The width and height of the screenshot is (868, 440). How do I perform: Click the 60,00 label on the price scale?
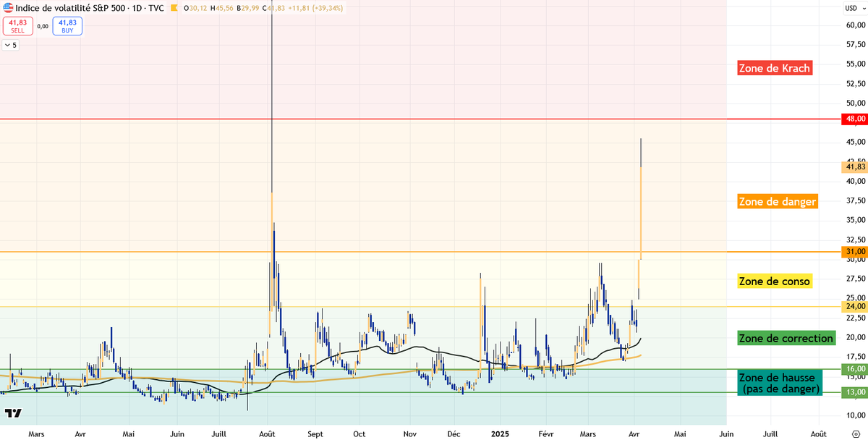point(856,25)
